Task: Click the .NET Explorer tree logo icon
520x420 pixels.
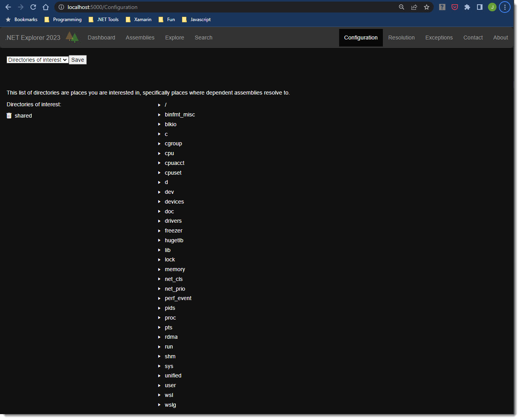Action: point(72,37)
